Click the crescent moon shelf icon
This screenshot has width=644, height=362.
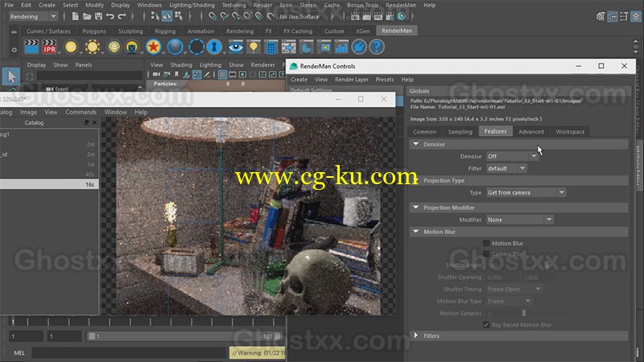point(307,47)
